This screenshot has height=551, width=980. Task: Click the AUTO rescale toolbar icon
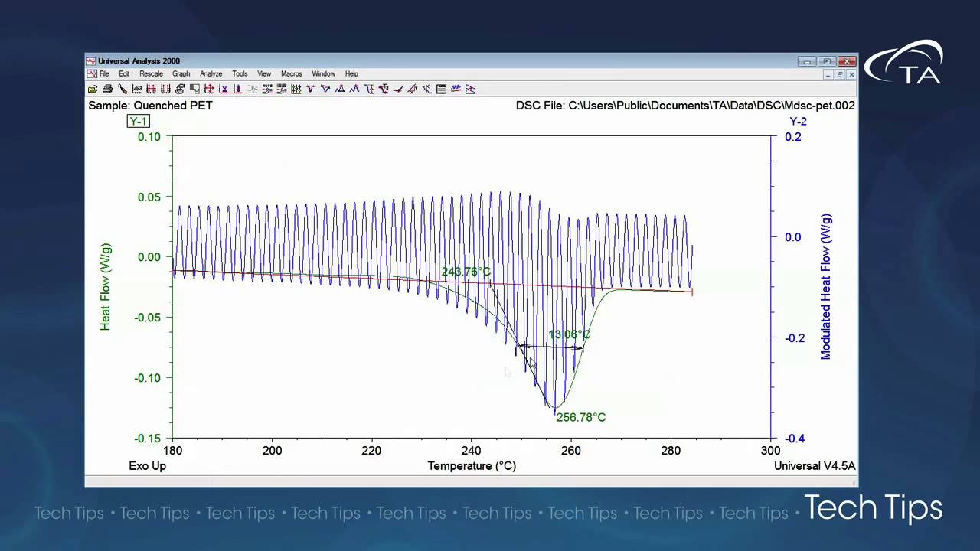click(x=267, y=90)
